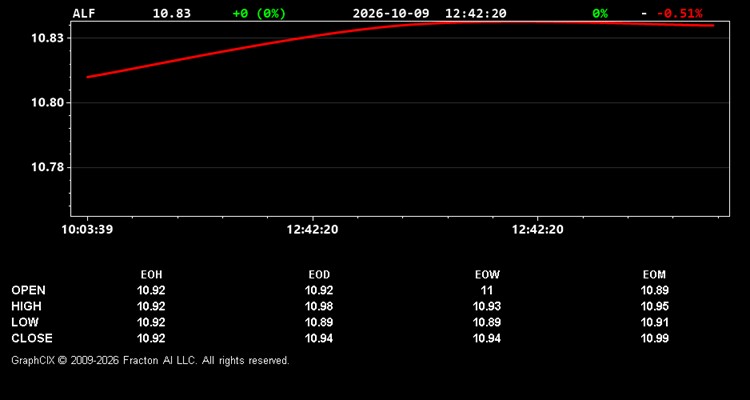
Task: Click the 10.80 y-axis label
Action: [x=45, y=103]
